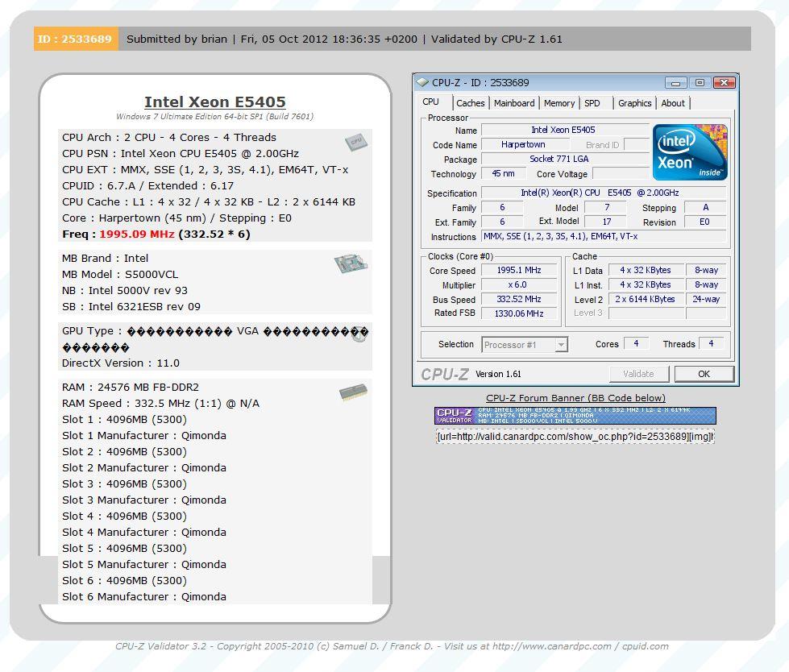Viewport: 789px width, 672px height.
Task: Click the CPU-Z Validator 3.2 copyright footer
Action: (x=392, y=646)
